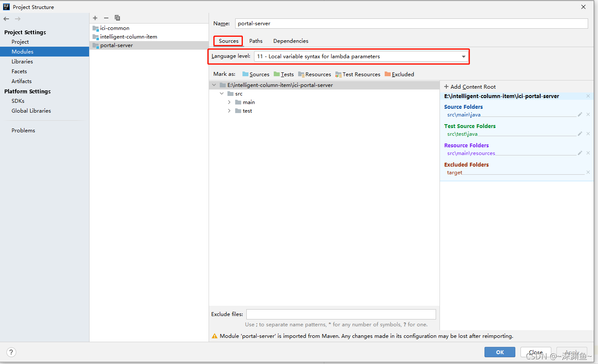Open Libraries settings
Screen dimensions: 598x364
22,61
